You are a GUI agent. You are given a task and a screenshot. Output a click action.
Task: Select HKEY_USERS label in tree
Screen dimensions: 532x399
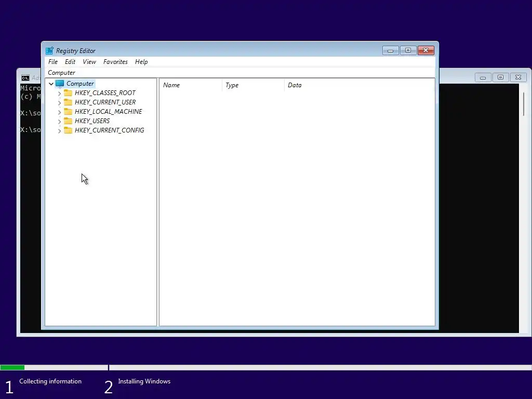tap(92, 121)
